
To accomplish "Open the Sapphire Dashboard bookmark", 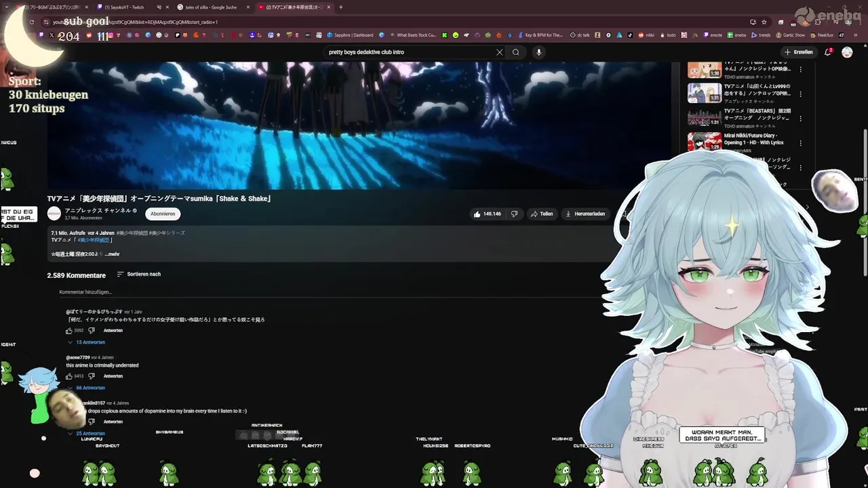I will point(350,35).
